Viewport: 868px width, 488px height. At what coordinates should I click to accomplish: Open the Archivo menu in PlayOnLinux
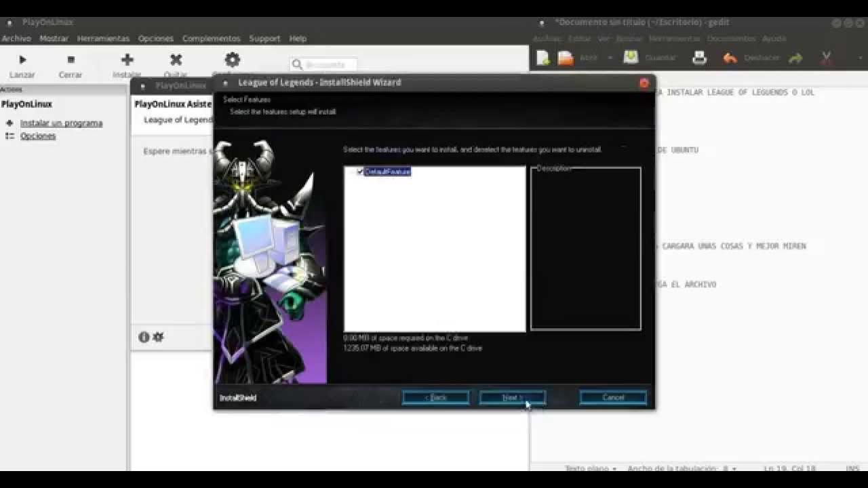tap(16, 39)
